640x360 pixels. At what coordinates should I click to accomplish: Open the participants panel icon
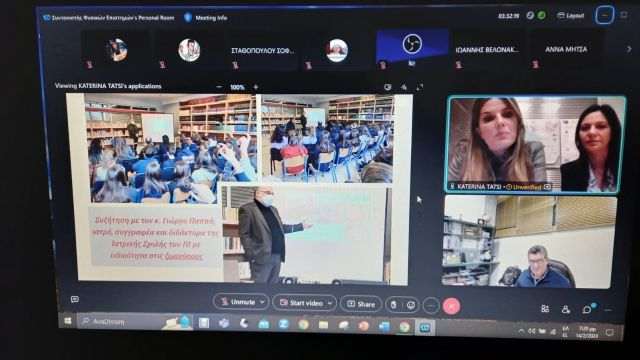pyautogui.click(x=566, y=309)
